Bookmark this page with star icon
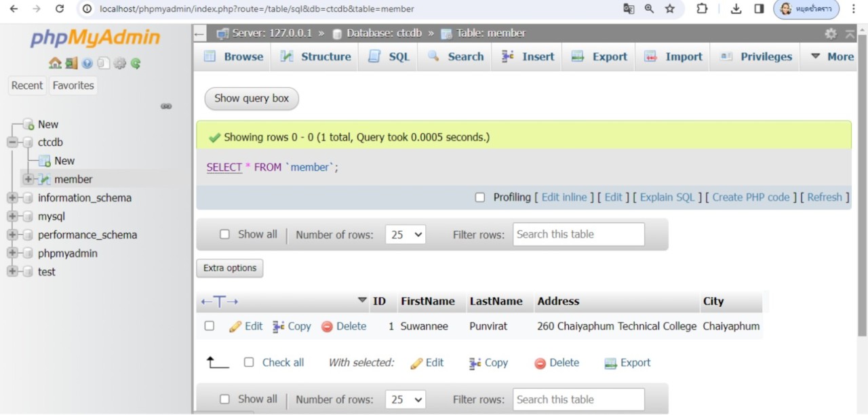The height and width of the screenshot is (415, 868). coord(670,9)
